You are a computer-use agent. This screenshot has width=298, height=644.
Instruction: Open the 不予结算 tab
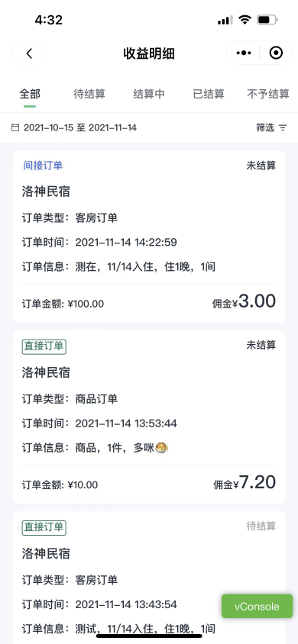tap(268, 94)
